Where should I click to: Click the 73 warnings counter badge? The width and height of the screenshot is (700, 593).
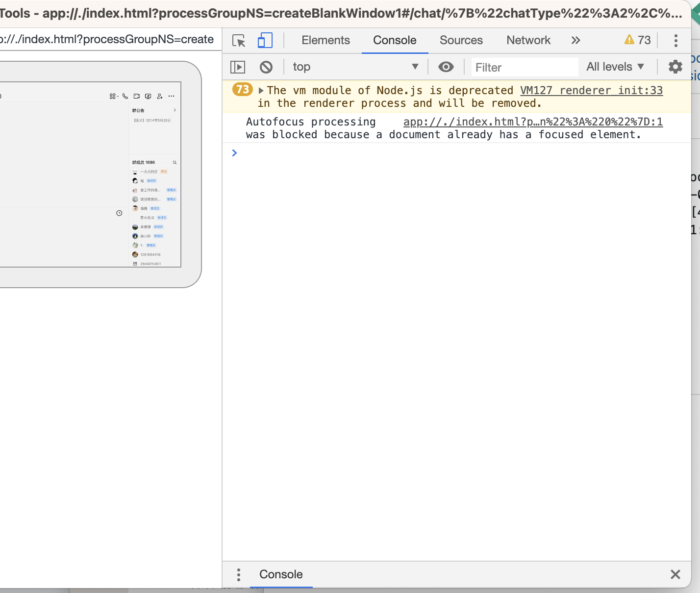tap(637, 40)
